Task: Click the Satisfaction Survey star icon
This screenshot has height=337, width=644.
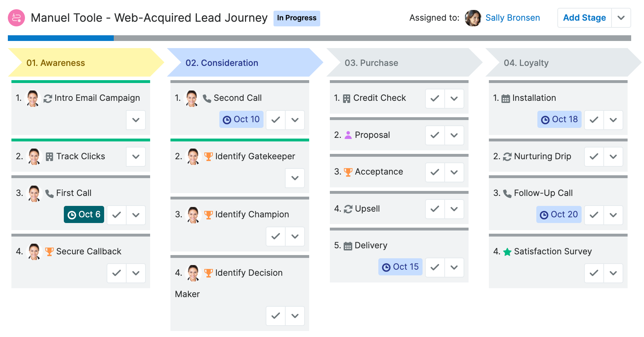Action: (507, 252)
